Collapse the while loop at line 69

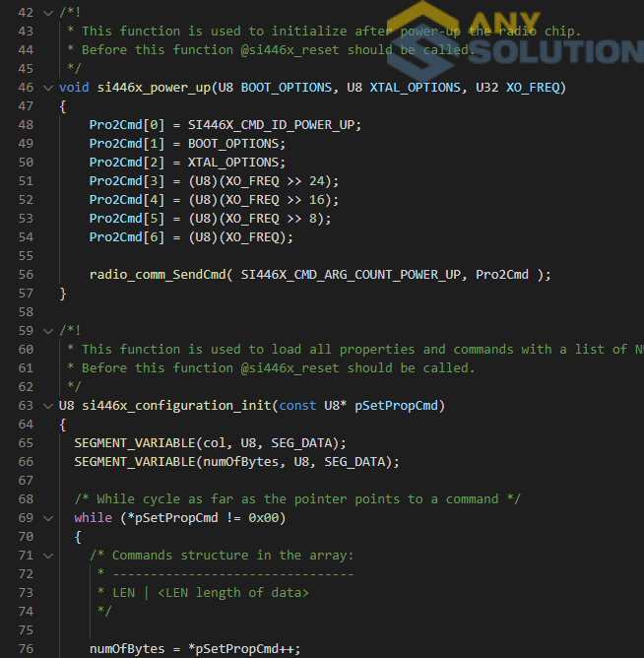tap(47, 517)
